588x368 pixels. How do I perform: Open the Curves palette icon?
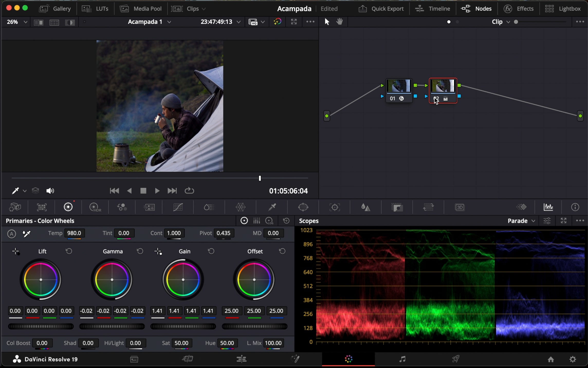178,207
